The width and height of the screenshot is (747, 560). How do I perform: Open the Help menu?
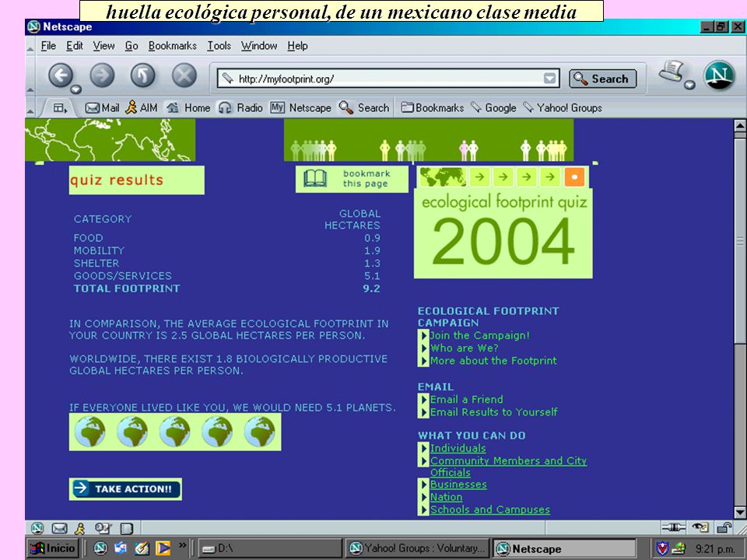(x=298, y=46)
